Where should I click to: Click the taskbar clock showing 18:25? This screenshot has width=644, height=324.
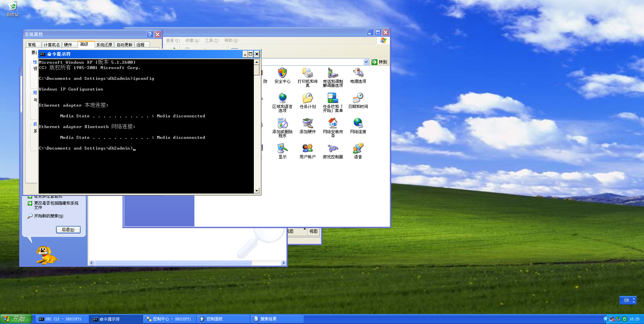point(634,319)
